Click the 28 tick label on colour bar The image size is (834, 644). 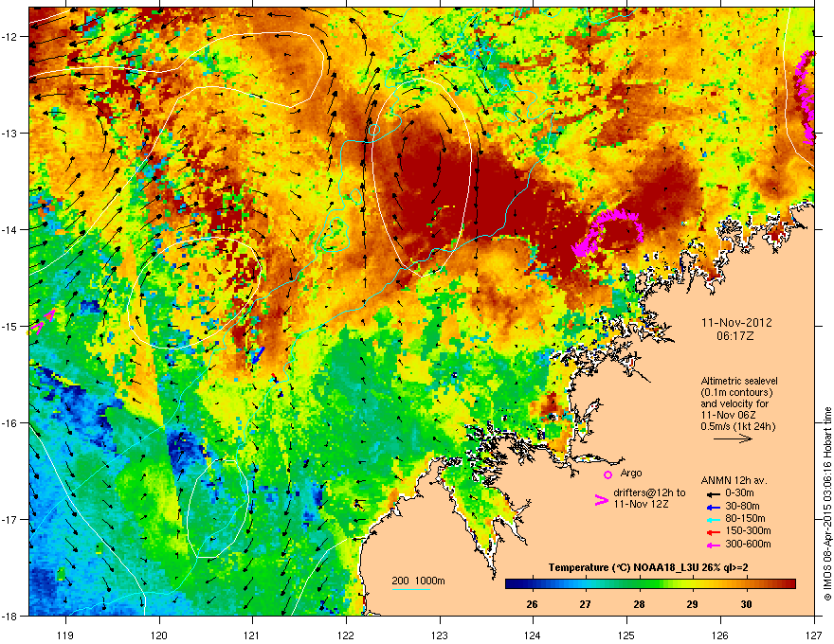640,604
